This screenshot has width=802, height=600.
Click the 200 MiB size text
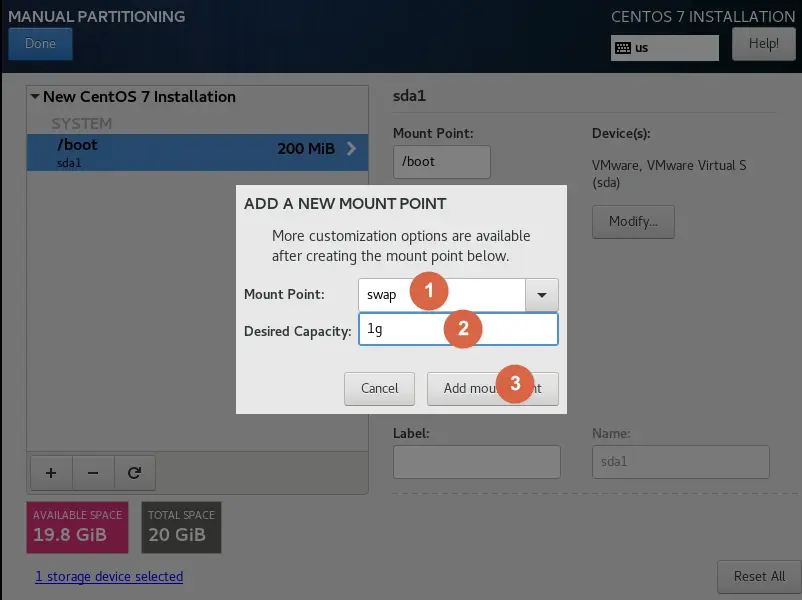point(306,149)
